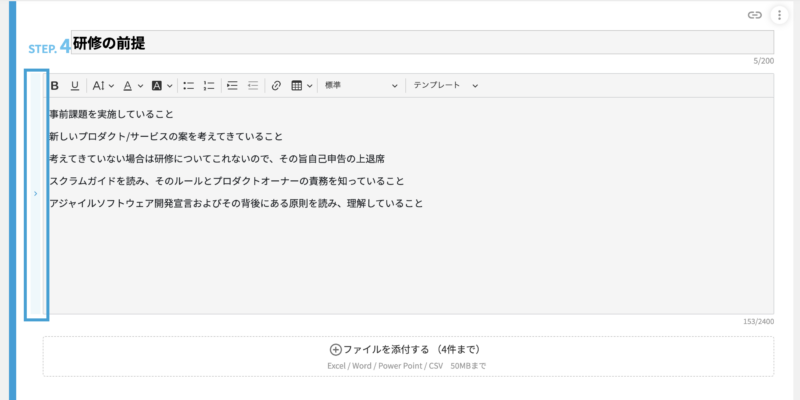Image resolution: width=800 pixels, height=400 pixels.
Task: Decrease indent of selected text
Action: [x=253, y=86]
